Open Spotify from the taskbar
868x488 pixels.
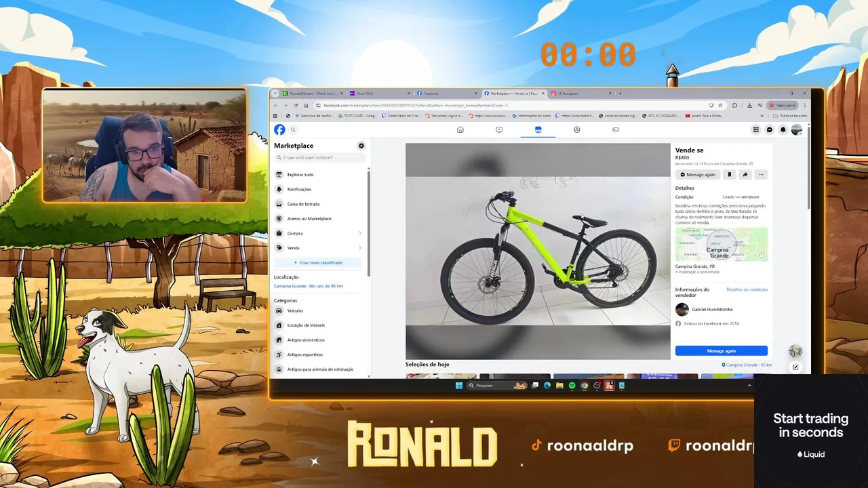tap(572, 386)
